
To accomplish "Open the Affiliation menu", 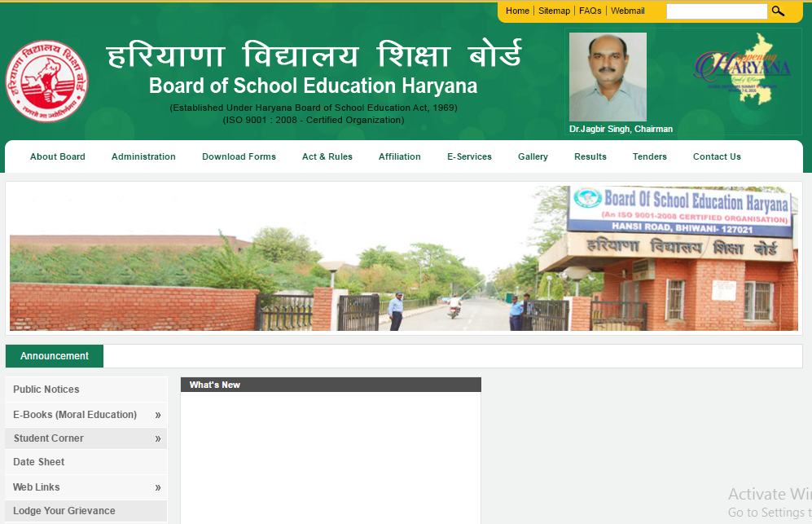I will (399, 156).
